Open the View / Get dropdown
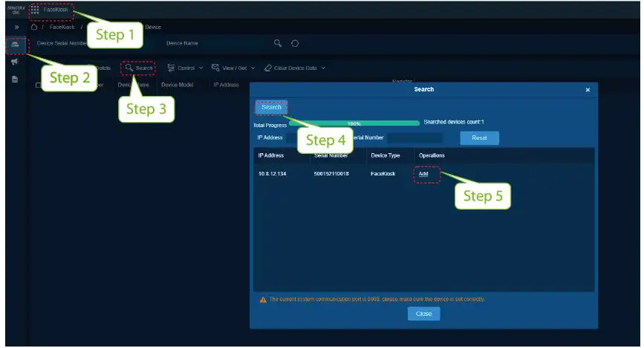This screenshot has height=348, width=644. tap(233, 68)
